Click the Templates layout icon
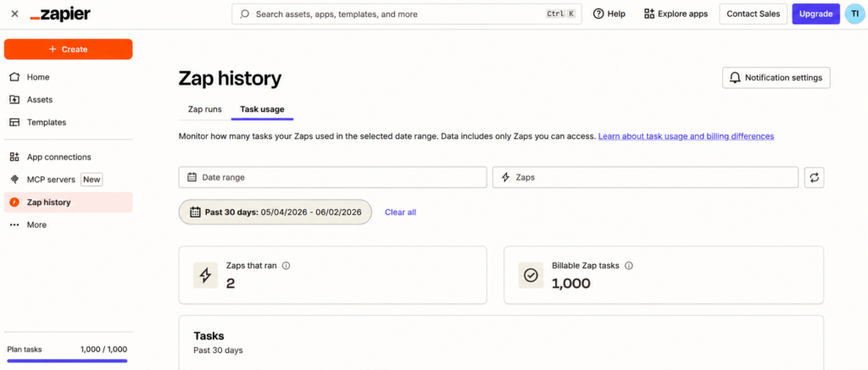This screenshot has height=370, width=868. pos(15,122)
